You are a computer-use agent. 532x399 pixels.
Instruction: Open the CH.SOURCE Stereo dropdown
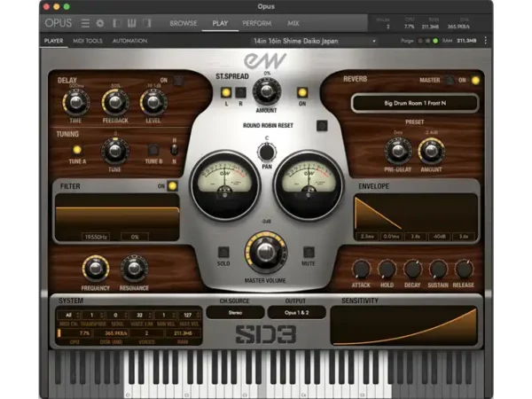[x=235, y=312]
